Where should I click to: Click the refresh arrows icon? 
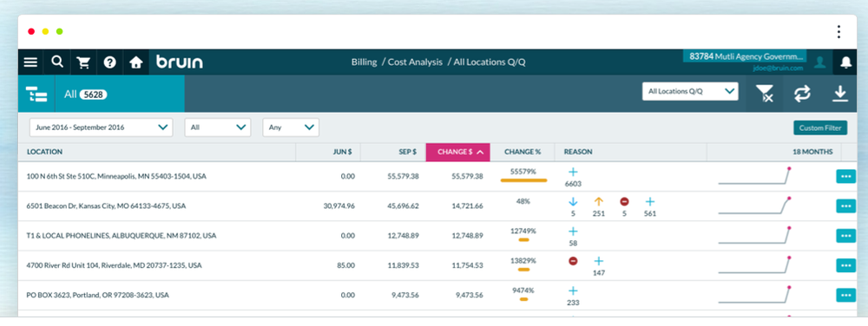(802, 94)
